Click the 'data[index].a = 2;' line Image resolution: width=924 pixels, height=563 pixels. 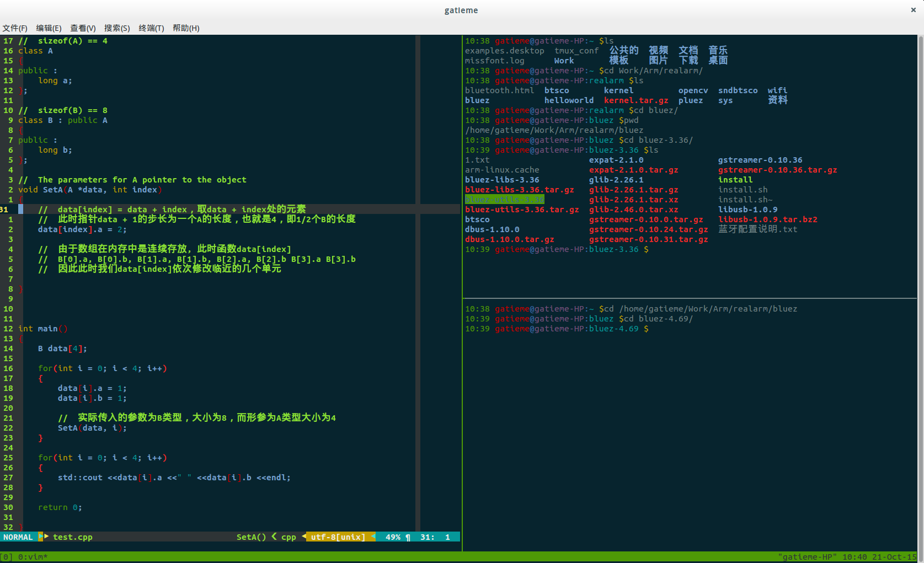82,229
